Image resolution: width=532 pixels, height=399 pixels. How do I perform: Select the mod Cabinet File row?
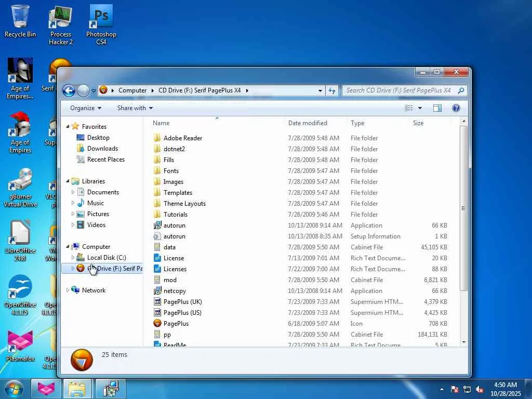coord(300,280)
